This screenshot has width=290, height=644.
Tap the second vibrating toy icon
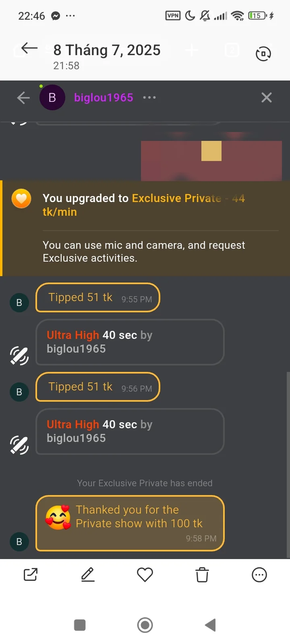[x=19, y=445]
